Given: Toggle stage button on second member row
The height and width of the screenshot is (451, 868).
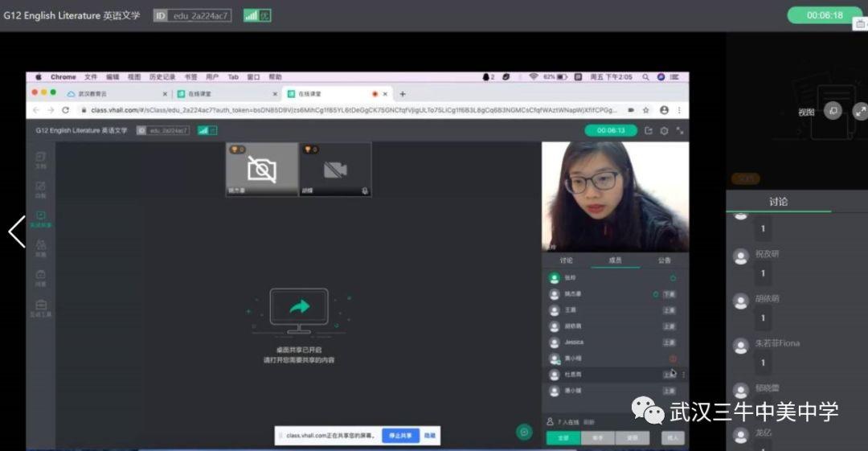Looking at the screenshot, I should click(669, 294).
